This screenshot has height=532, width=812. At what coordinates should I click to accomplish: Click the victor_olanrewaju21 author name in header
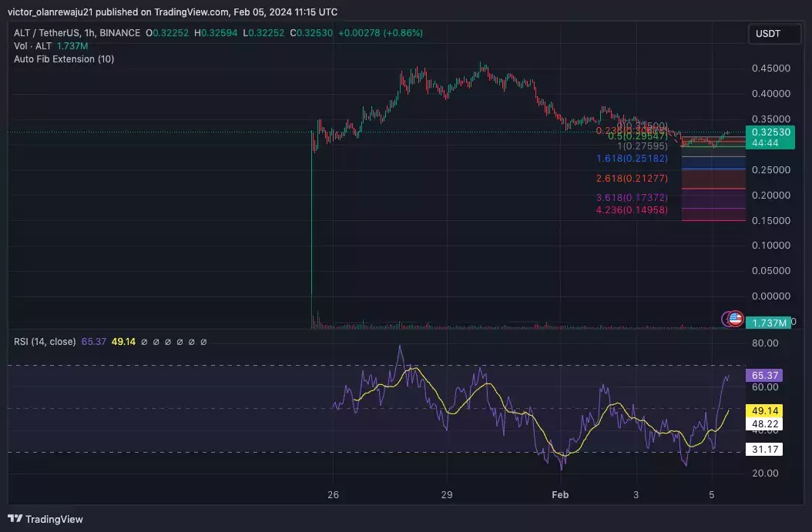[x=50, y=12]
